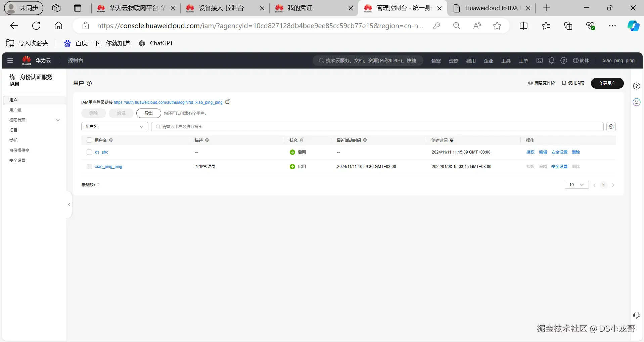
Task: Open browser split screen view
Action: (523, 26)
